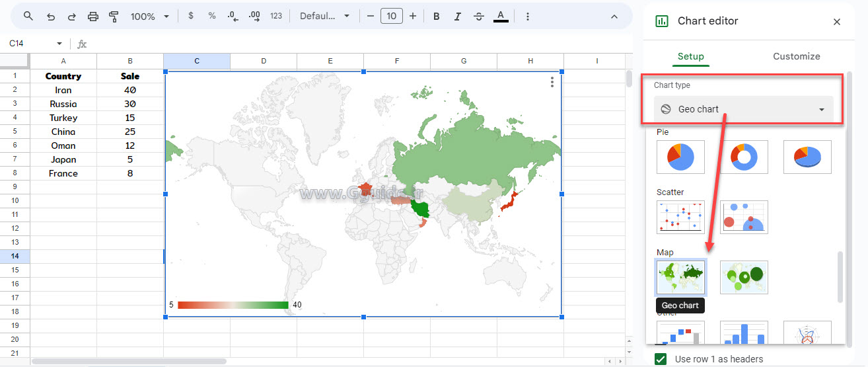The image size is (868, 367).
Task: Toggle 'Use row 1 as headers' checkbox
Action: click(x=661, y=359)
